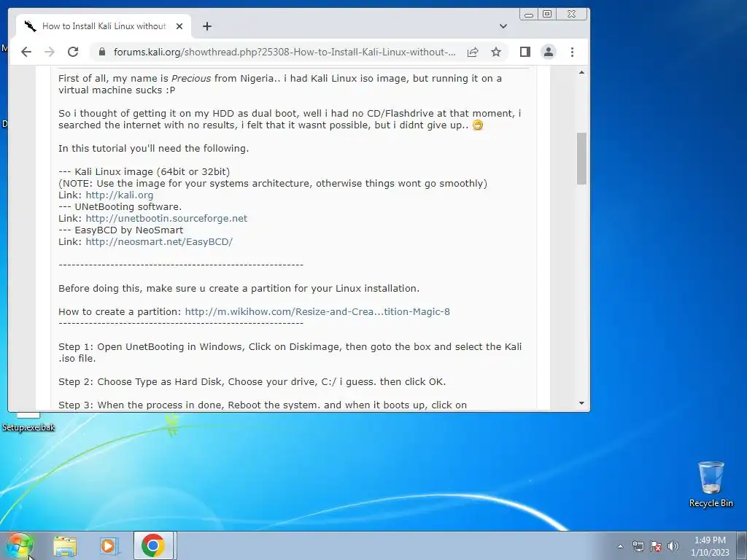This screenshot has height=560, width=747.
Task: Select the How to Install Kali tab
Action: coord(104,26)
